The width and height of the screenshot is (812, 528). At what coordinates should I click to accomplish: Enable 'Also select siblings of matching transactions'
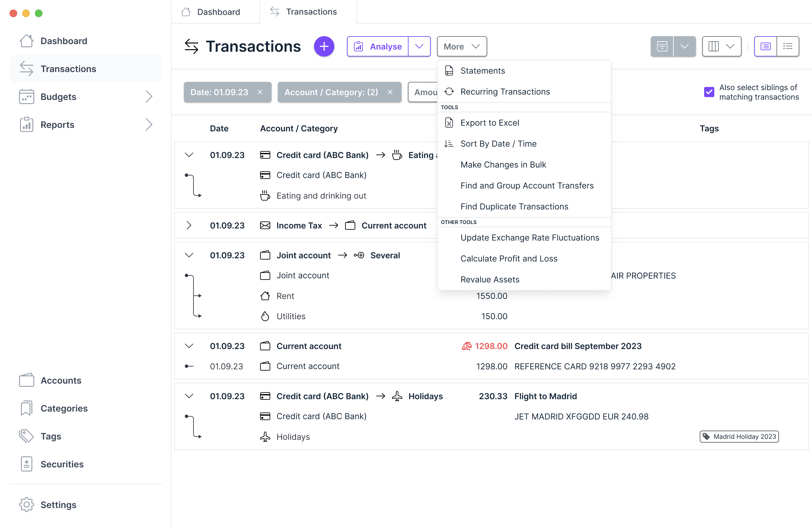click(709, 92)
